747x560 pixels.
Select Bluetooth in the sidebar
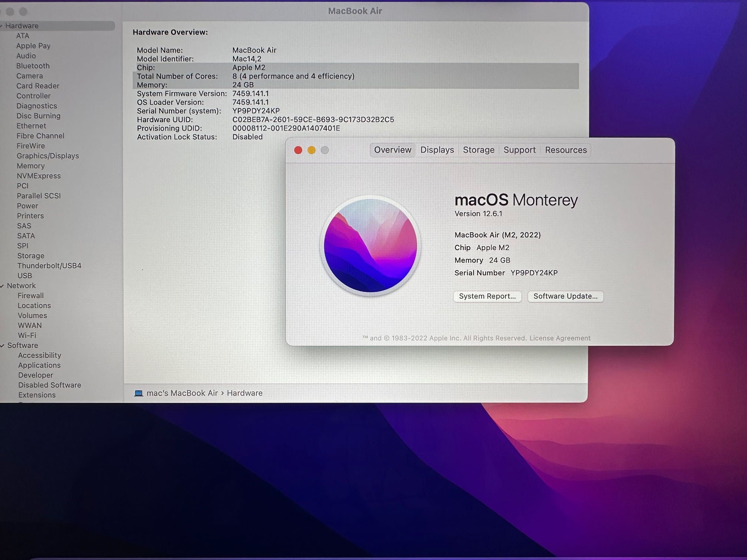tap(33, 66)
